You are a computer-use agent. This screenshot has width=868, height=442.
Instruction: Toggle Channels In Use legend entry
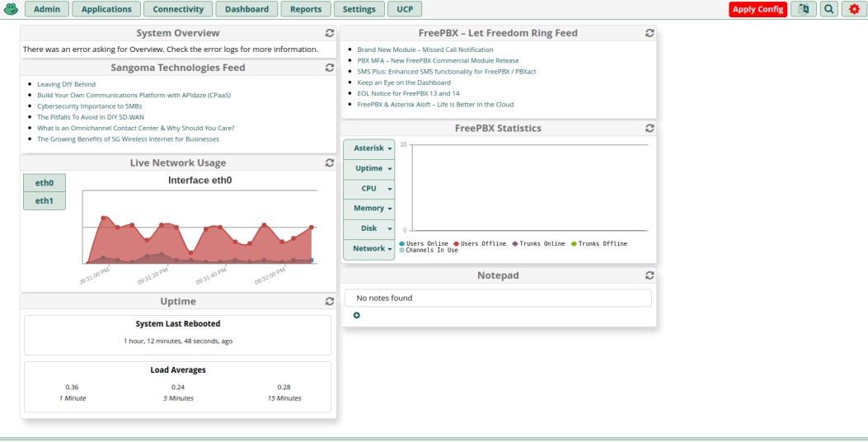431,250
